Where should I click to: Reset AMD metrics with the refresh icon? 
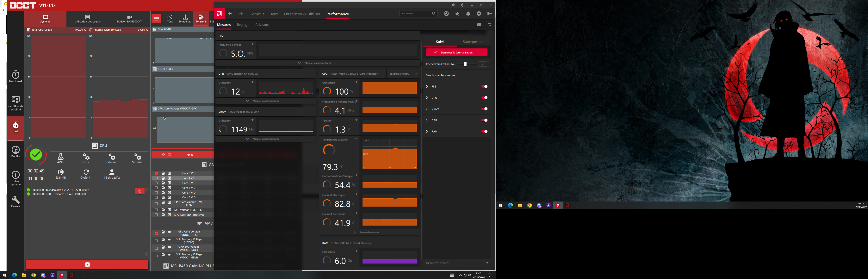pyautogui.click(x=490, y=24)
